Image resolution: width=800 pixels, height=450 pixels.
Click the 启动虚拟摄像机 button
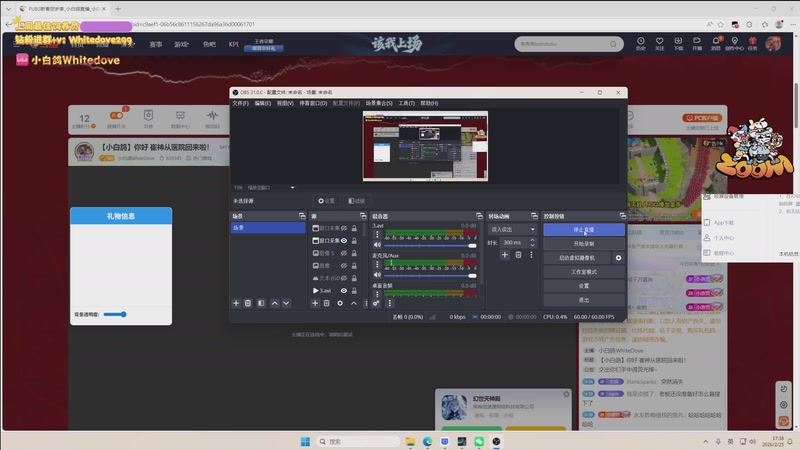[x=577, y=258]
